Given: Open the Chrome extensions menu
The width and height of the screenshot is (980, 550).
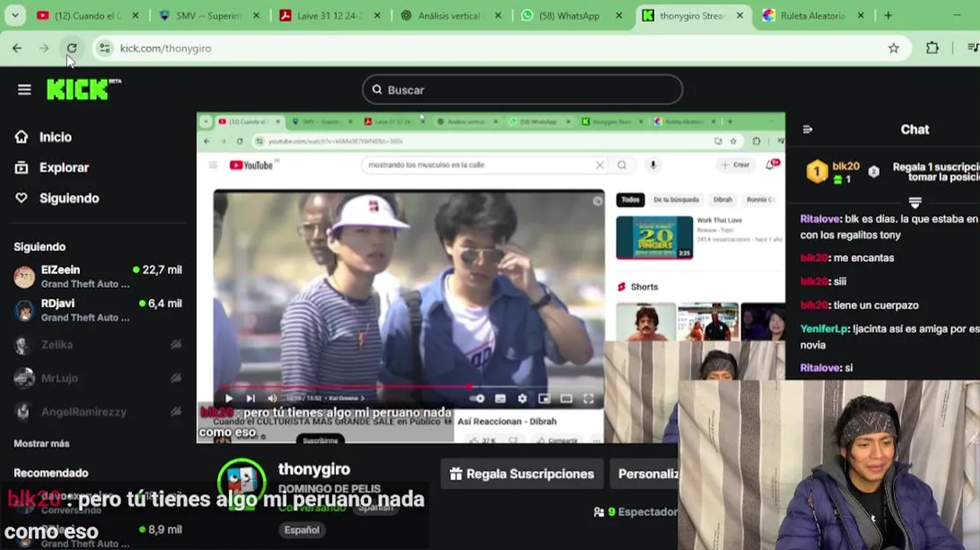Looking at the screenshot, I should [x=932, y=48].
